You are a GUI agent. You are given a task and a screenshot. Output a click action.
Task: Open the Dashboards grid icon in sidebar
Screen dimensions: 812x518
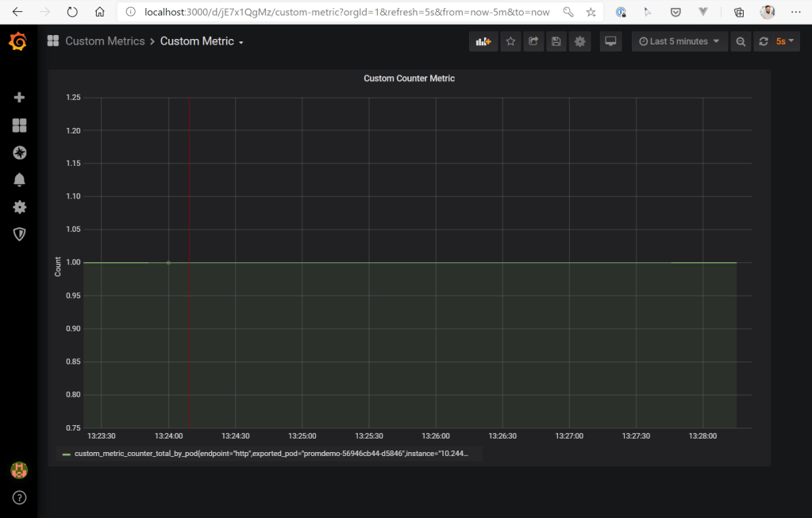[20, 126]
